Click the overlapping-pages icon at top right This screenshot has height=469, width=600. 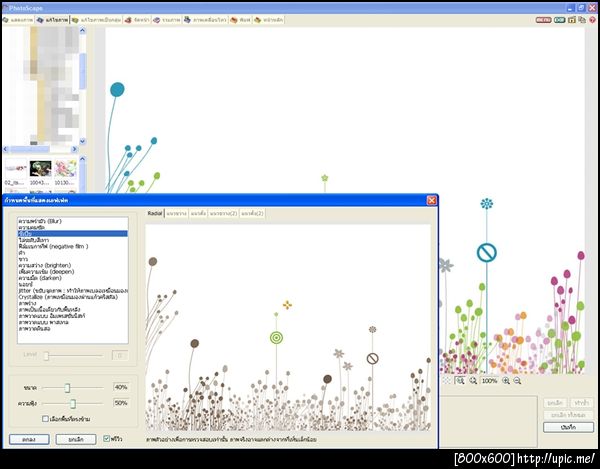click(582, 20)
